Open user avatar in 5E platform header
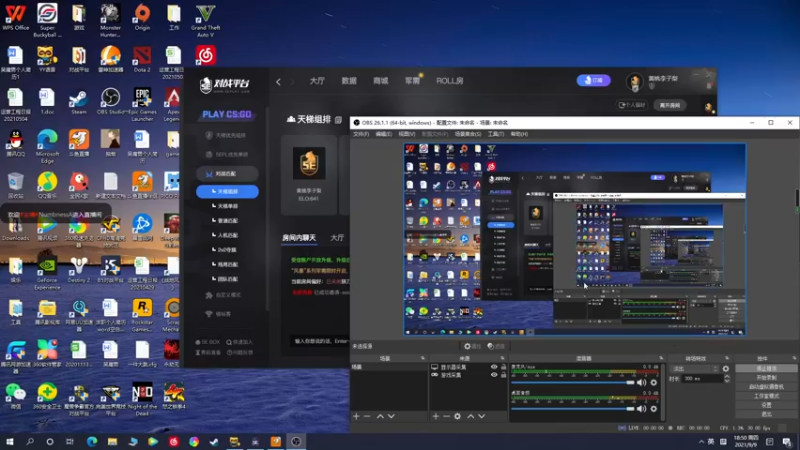This screenshot has width=800, height=450. 635,82
